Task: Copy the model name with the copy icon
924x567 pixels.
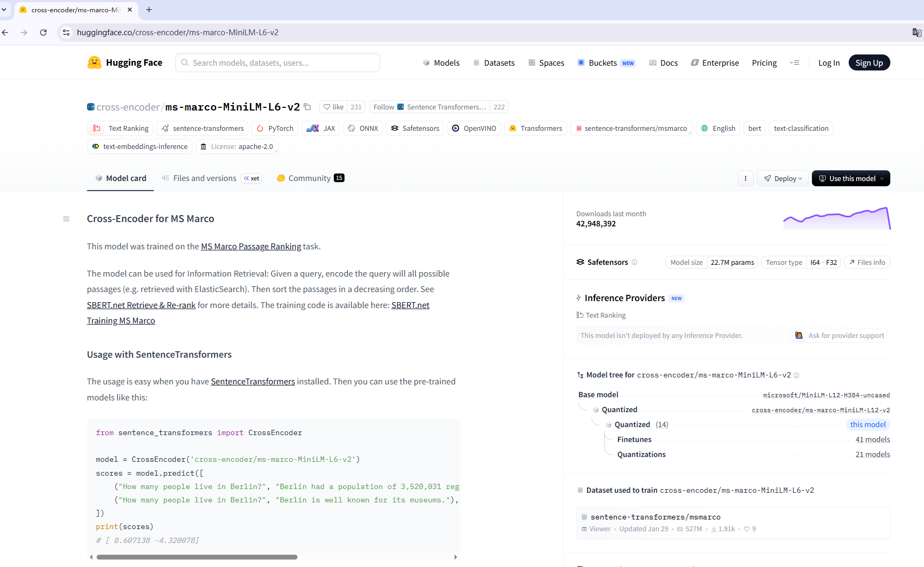Action: click(307, 107)
